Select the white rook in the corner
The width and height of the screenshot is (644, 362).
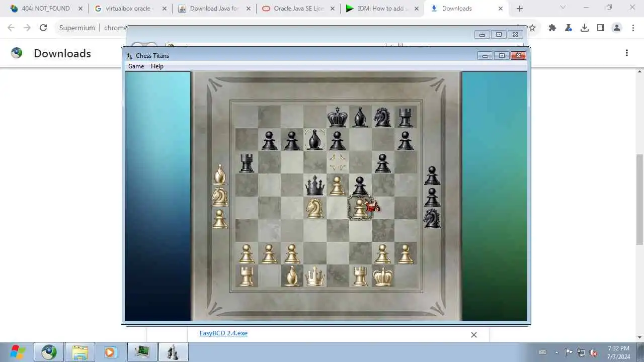click(x=247, y=276)
